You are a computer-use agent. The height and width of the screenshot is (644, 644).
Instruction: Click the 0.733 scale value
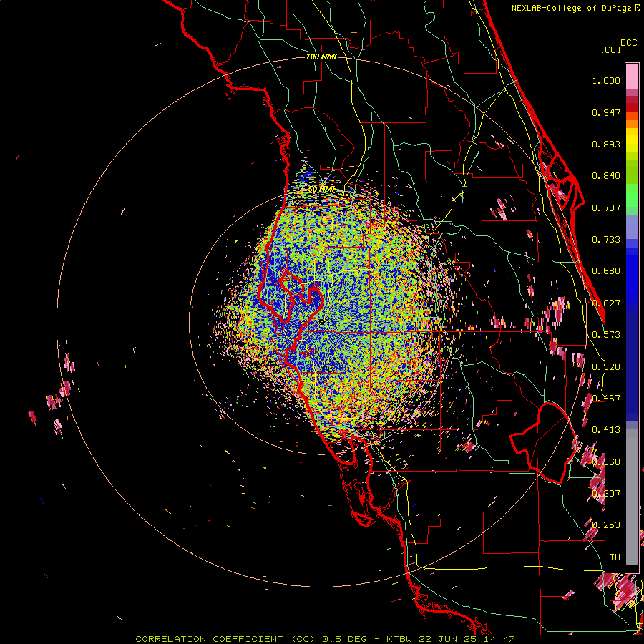606,240
